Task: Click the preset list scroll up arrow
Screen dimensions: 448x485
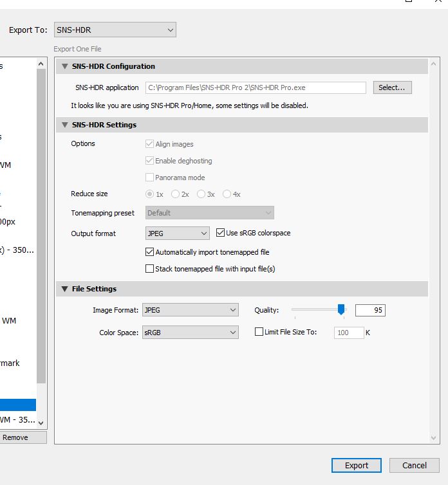Action: [x=41, y=64]
